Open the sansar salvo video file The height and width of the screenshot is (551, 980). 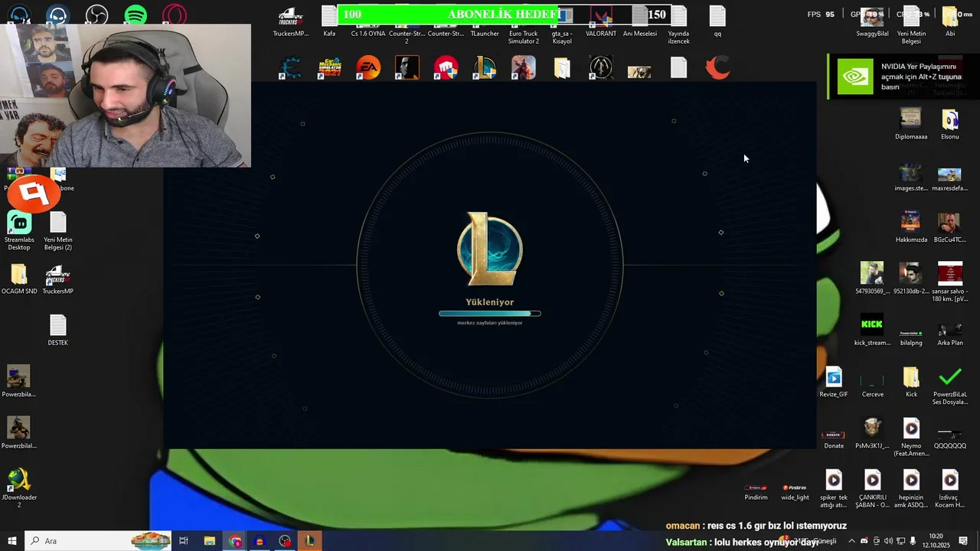pos(950,282)
